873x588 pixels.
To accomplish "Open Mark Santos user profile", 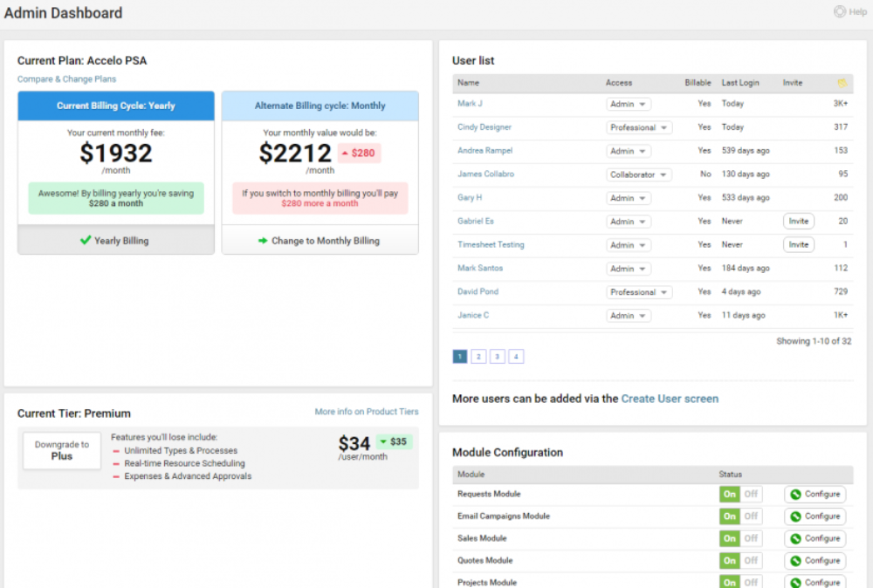I will 480,268.
